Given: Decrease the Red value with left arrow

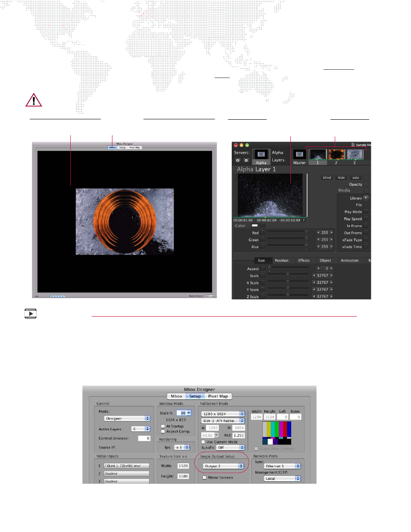Looking at the screenshot, I should pyautogui.click(x=318, y=233).
